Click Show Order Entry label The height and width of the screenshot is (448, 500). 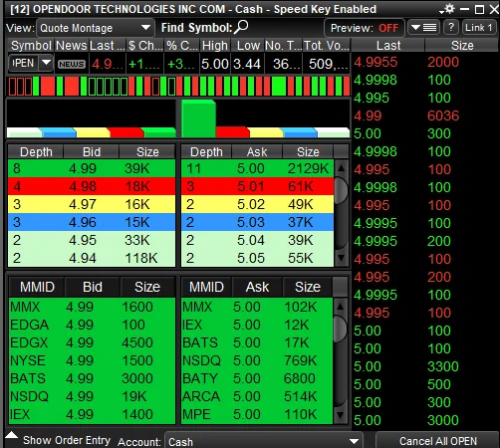[67, 440]
